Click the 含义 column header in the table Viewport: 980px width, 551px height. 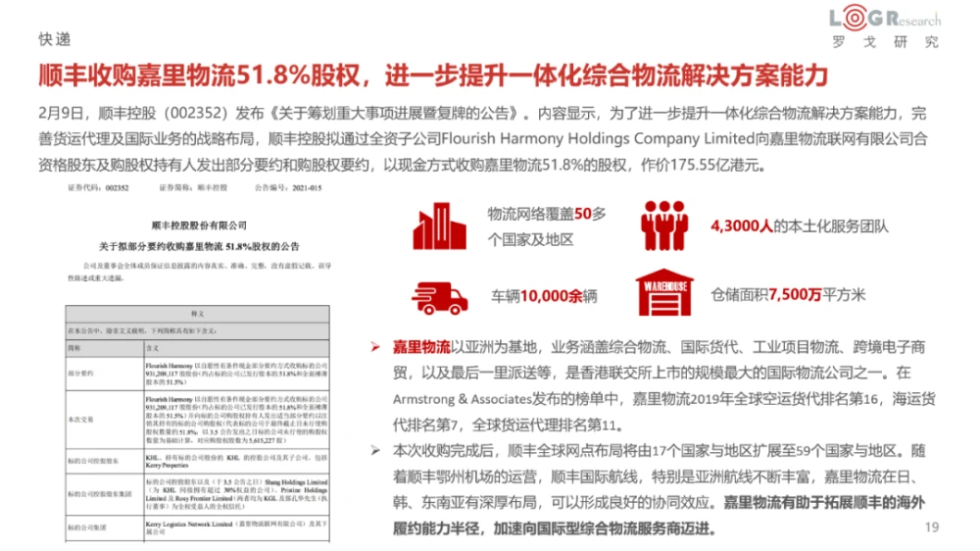click(153, 348)
